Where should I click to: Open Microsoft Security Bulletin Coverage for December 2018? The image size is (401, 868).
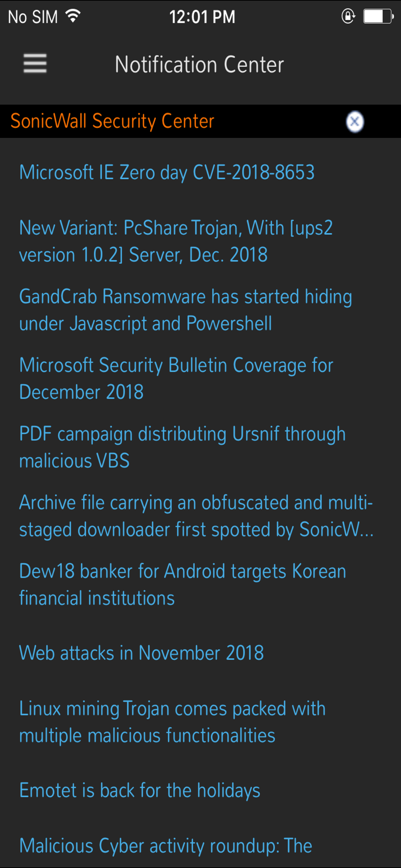click(176, 378)
